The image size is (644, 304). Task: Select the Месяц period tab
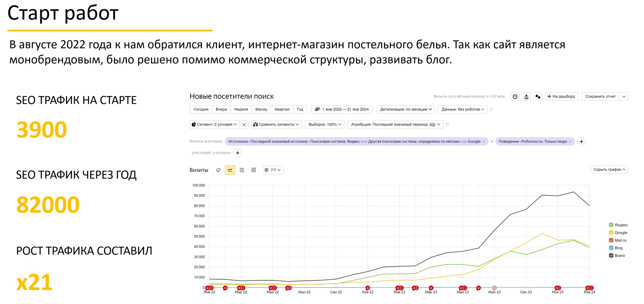click(261, 110)
